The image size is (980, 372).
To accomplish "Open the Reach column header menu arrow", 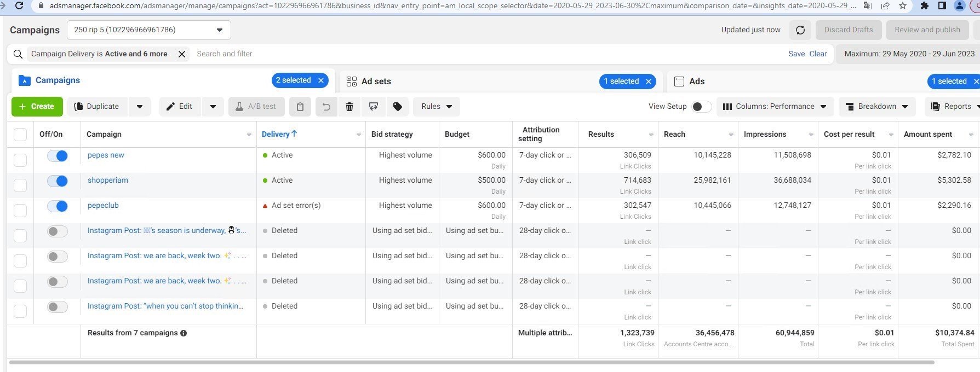I will tap(731, 135).
